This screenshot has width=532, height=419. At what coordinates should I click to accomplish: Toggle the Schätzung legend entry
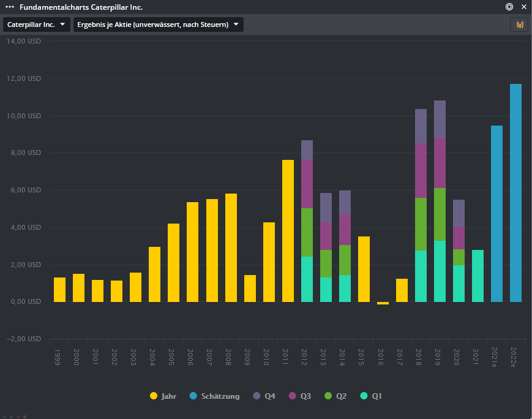(x=214, y=396)
